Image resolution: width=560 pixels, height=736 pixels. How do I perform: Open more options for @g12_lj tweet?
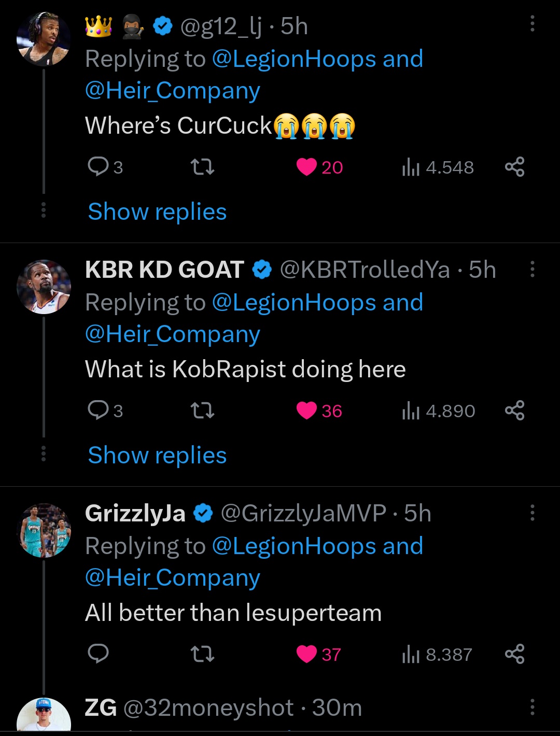click(532, 24)
